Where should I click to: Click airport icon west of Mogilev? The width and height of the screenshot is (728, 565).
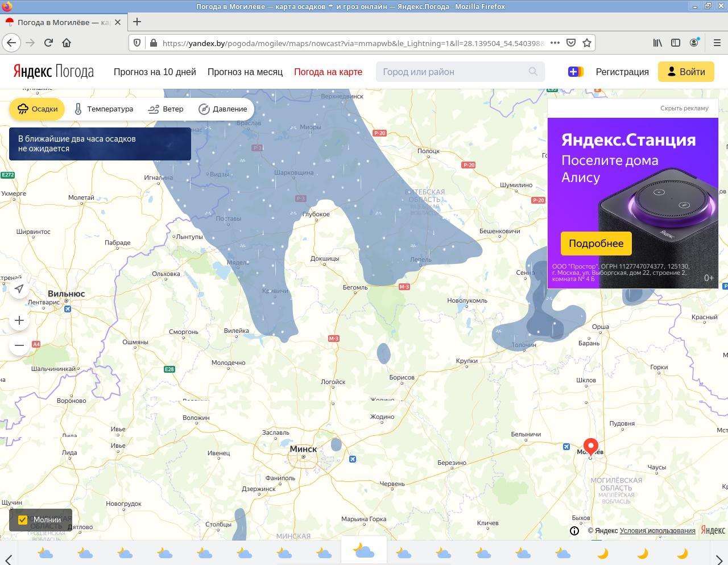[566, 447]
